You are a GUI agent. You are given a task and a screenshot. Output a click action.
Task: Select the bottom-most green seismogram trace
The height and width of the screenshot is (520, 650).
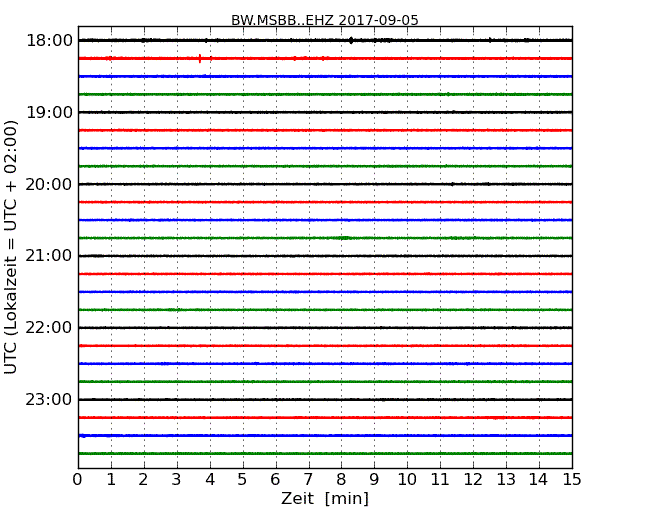[325, 454]
